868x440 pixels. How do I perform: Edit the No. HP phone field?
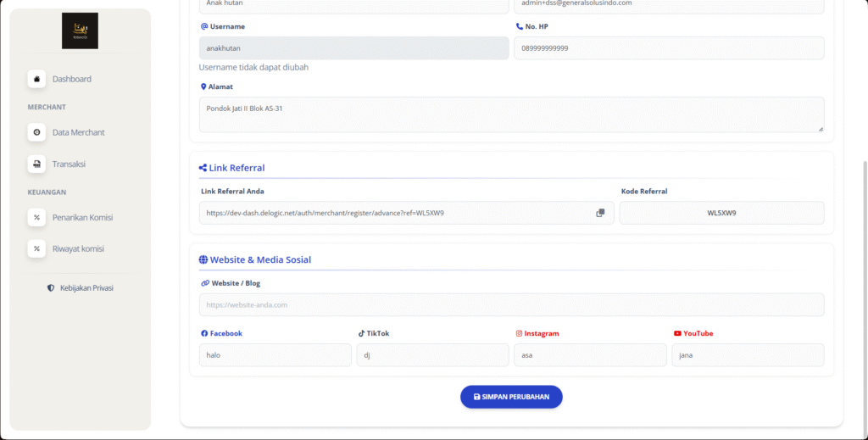pos(669,48)
